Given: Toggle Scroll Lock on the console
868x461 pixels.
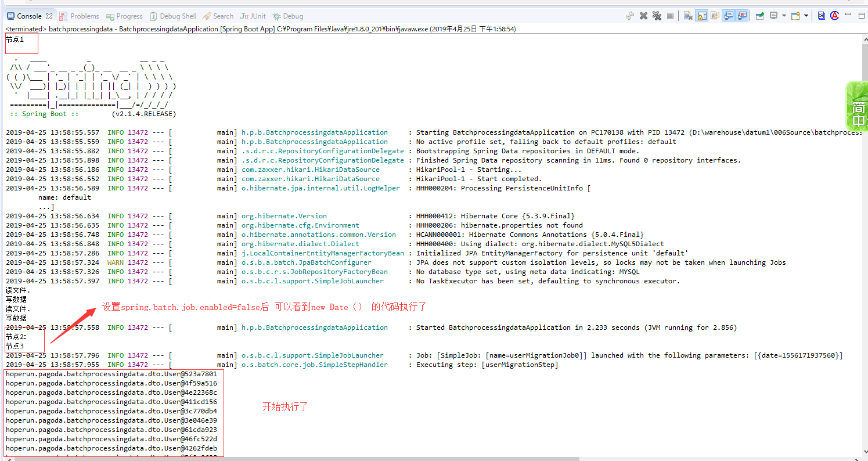Looking at the screenshot, I should [x=701, y=16].
